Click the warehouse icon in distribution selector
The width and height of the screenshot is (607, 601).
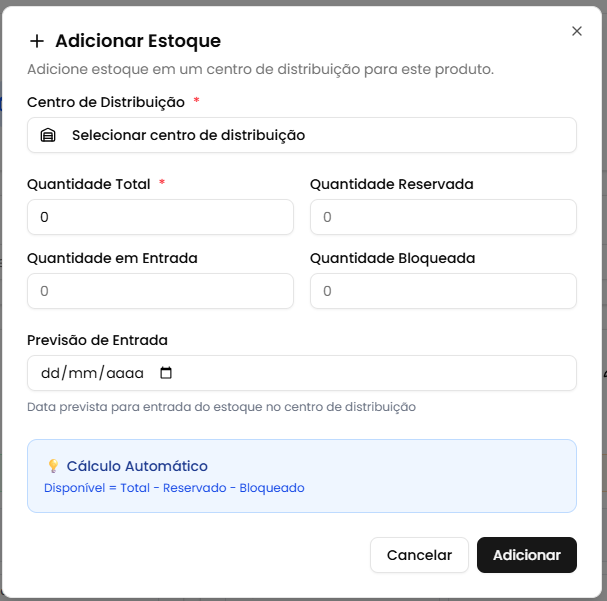[48, 135]
